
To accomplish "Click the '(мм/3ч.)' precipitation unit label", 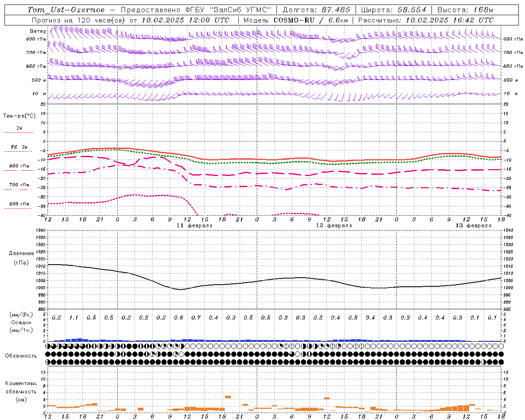I will (21, 315).
